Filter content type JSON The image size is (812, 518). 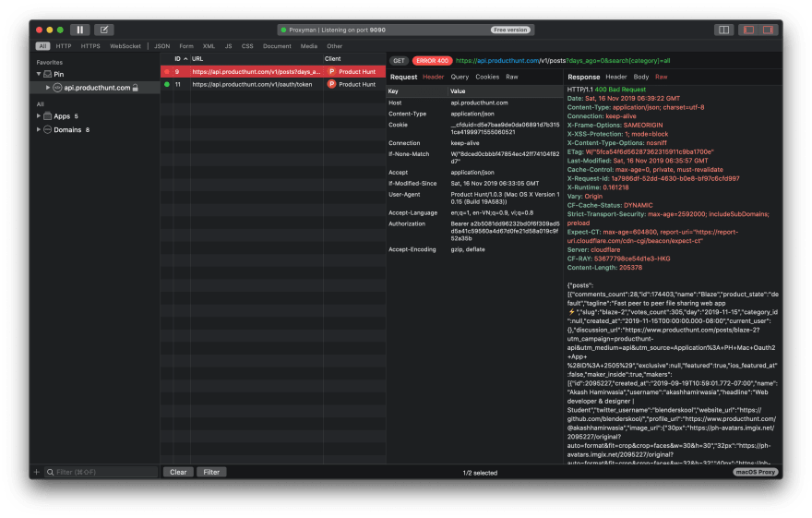click(162, 46)
